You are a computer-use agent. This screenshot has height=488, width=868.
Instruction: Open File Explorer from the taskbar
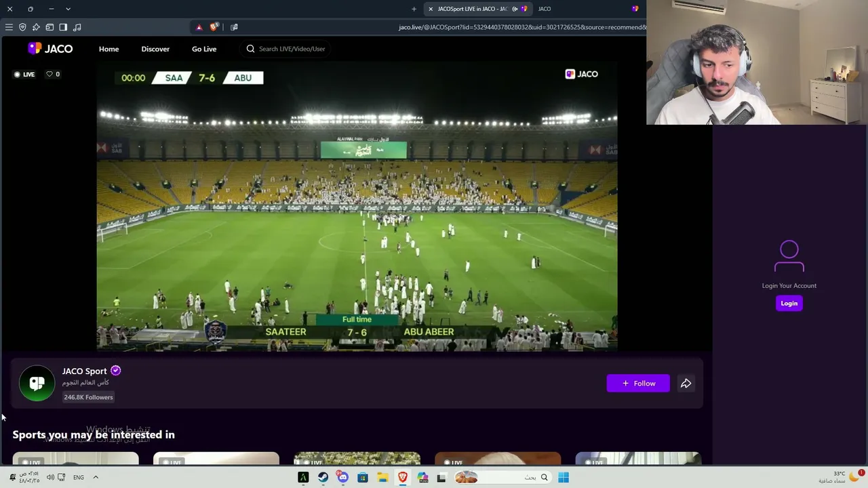click(x=382, y=478)
